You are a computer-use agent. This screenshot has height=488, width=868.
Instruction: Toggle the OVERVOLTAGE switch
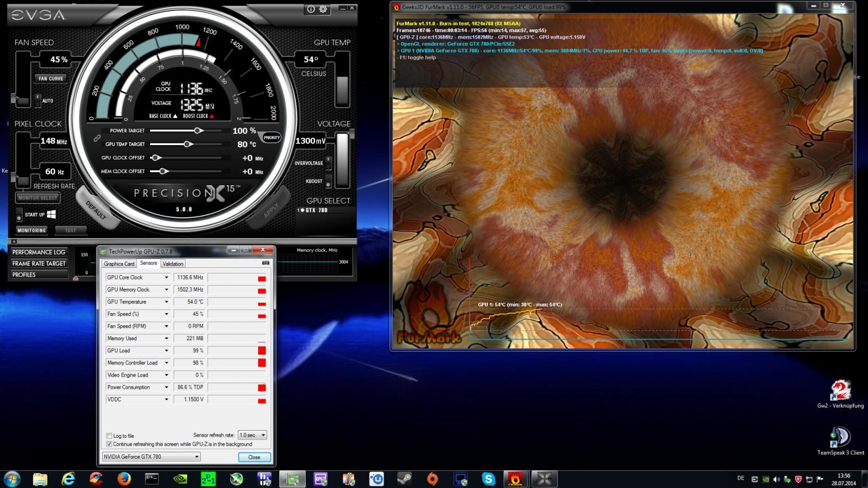pos(328,163)
